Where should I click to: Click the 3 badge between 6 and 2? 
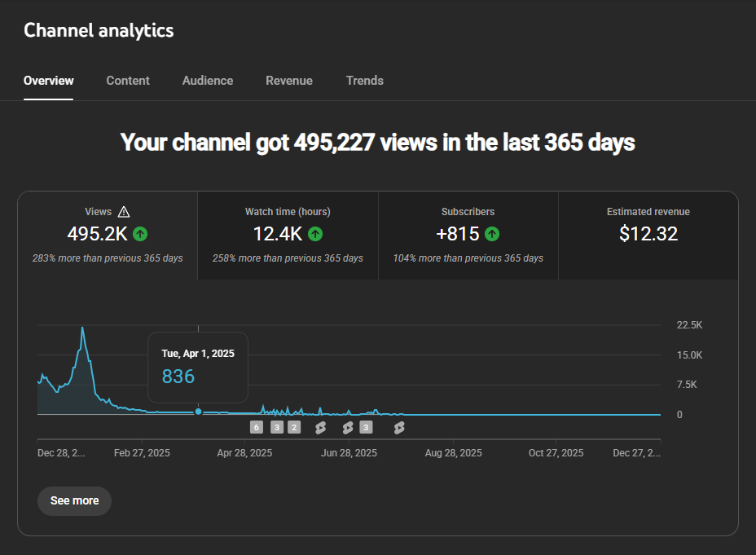click(x=277, y=427)
